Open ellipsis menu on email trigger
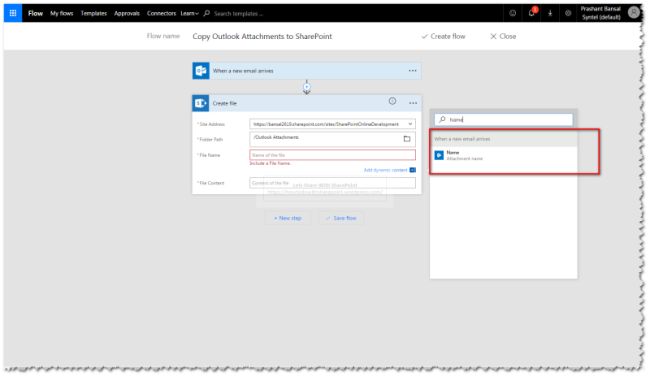 [x=412, y=71]
